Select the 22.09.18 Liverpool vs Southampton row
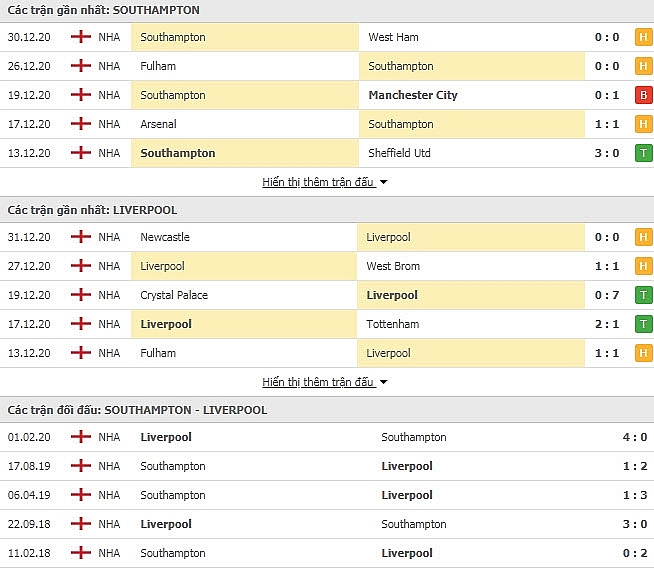This screenshot has height=572, width=654. 327,524
